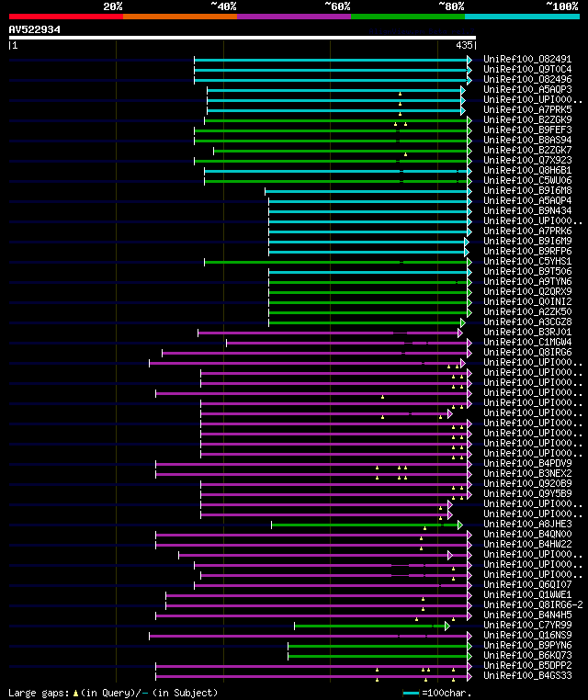The height and width of the screenshot is (700, 588).
Task: Select hit label UniRef100_A3CGZ8
Action: tap(527, 322)
